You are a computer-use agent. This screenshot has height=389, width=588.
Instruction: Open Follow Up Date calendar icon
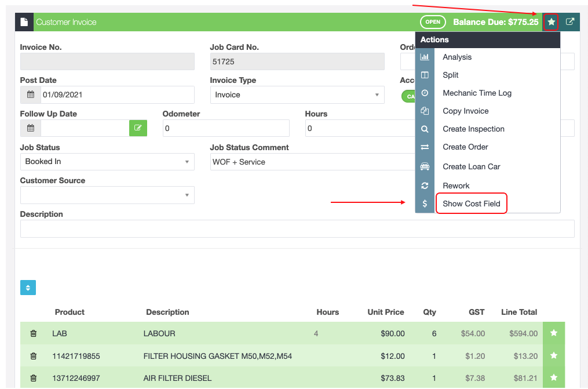click(31, 128)
